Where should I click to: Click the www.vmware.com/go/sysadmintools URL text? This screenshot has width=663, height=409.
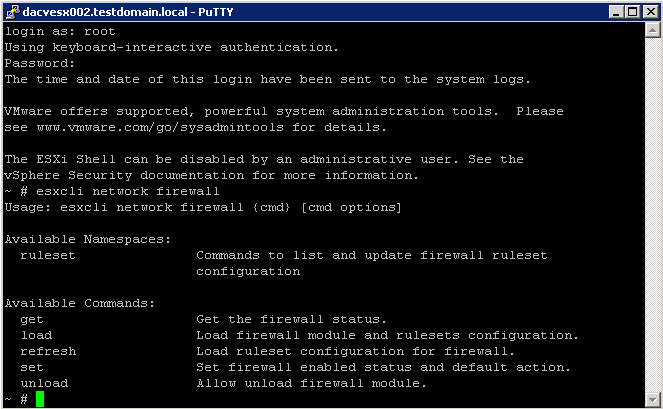pos(160,127)
